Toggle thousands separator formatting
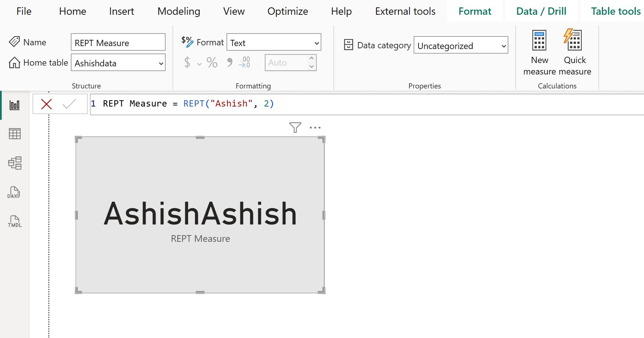The height and width of the screenshot is (338, 644). [229, 62]
